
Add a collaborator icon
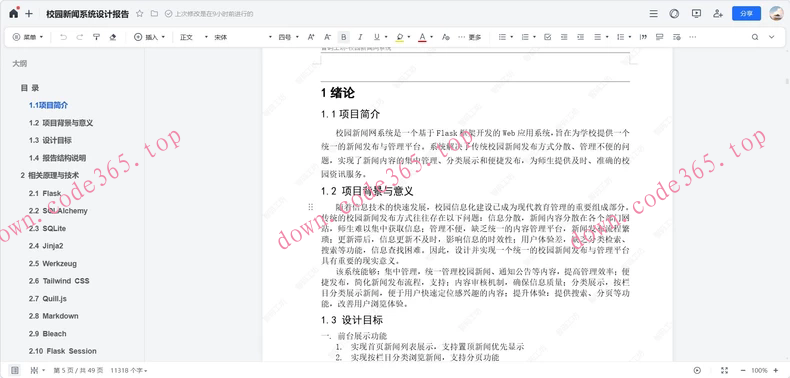point(718,14)
